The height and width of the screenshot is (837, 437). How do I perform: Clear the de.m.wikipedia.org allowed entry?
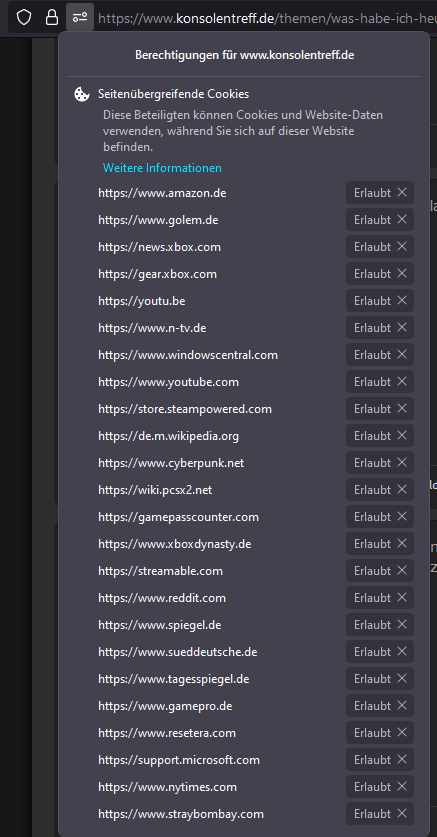[402, 436]
